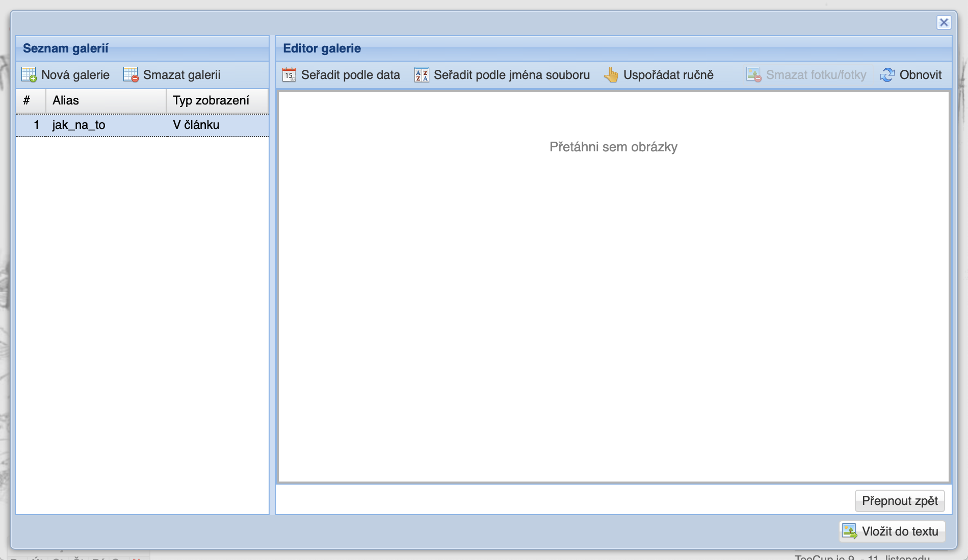Screen dimensions: 968x560
Task: Click the Uspořádat ručně label
Action: point(668,75)
